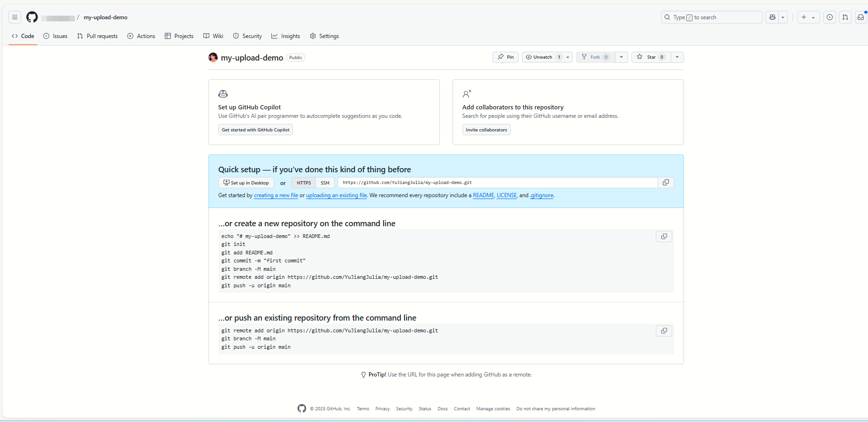Click the Fork button
This screenshot has height=422, width=868.
(595, 57)
